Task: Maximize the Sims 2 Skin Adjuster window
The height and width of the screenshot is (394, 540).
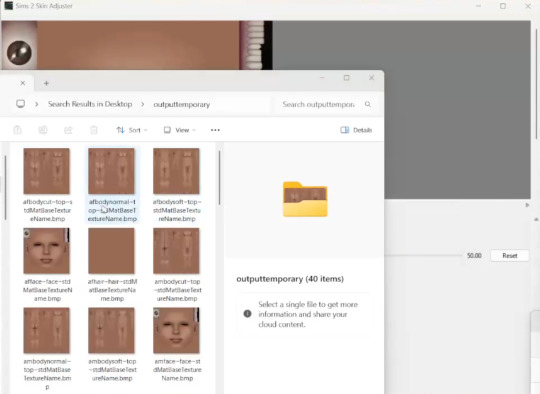Action: 503,6
